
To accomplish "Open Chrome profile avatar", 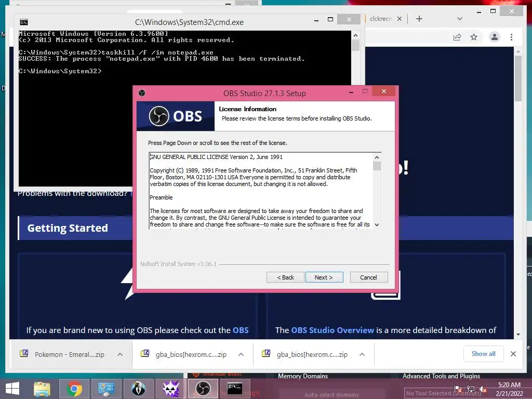I will (x=495, y=37).
